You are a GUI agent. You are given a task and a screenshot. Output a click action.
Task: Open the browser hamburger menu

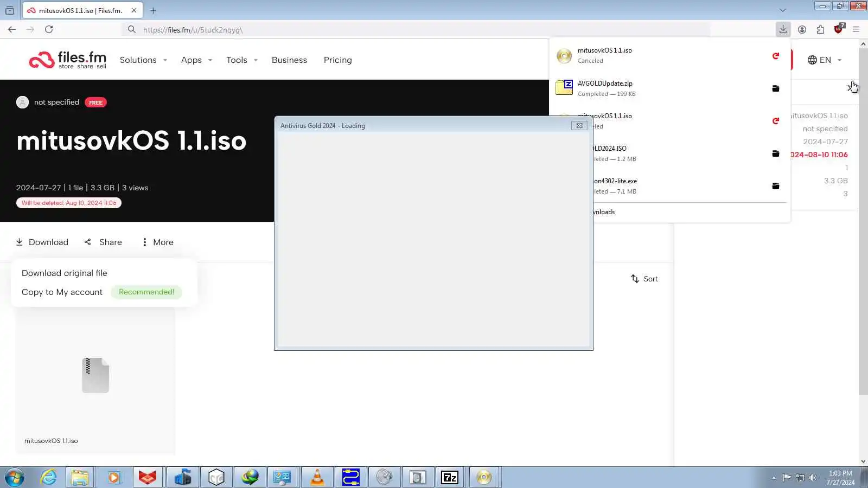tap(856, 29)
